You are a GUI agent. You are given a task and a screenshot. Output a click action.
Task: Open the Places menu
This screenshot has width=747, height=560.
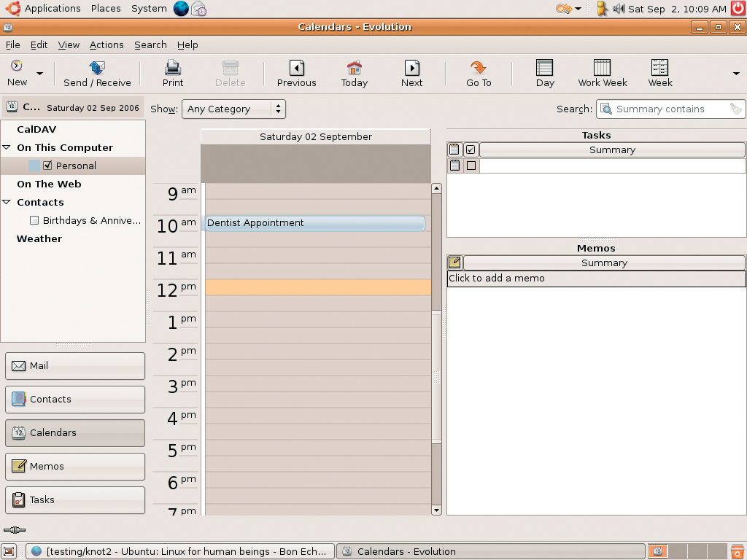[x=106, y=9]
